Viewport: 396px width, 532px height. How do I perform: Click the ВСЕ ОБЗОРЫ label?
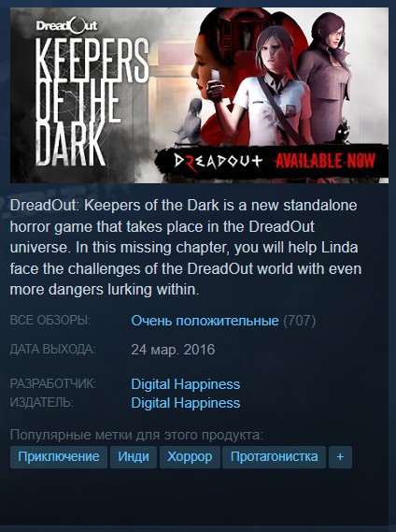click(50, 321)
